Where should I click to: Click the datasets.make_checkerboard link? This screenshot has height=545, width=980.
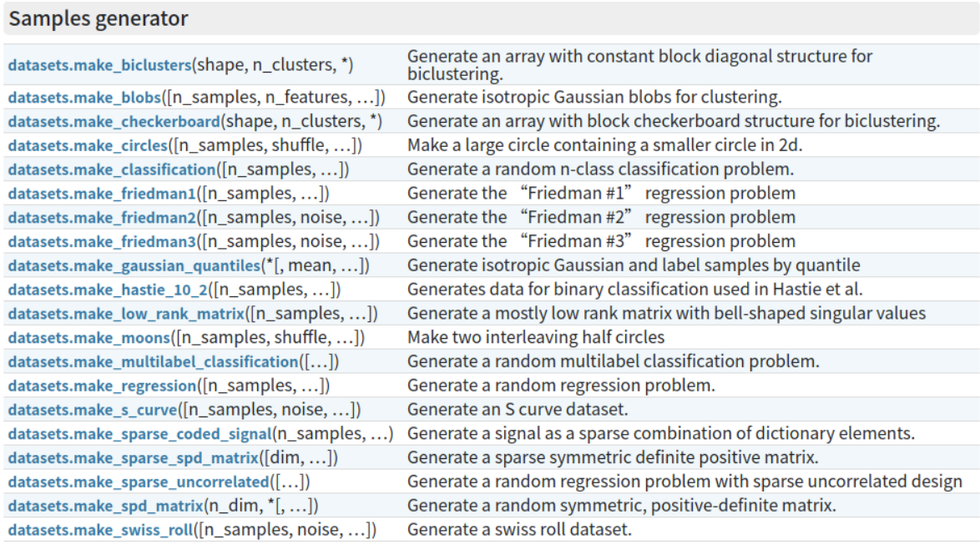[114, 121]
